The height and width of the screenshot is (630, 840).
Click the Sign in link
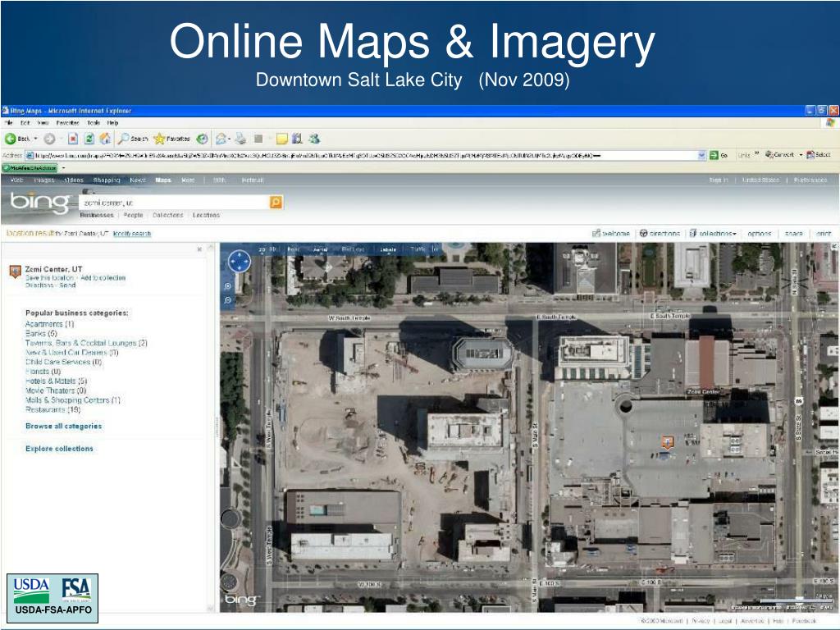point(719,180)
